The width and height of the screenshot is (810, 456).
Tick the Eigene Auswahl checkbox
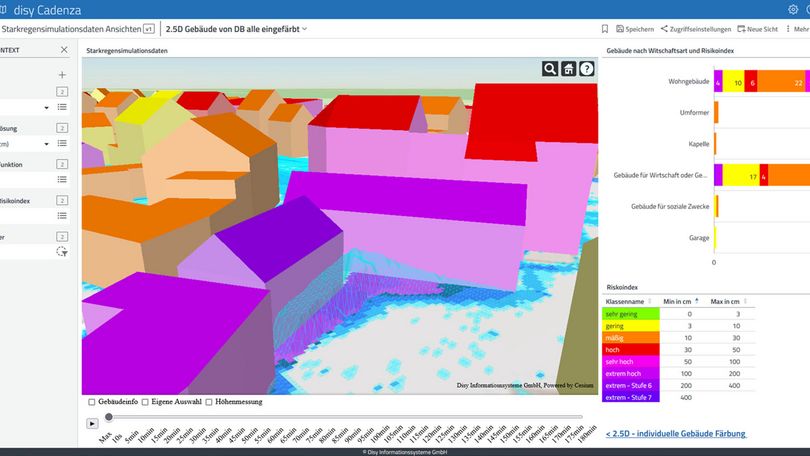pos(147,402)
